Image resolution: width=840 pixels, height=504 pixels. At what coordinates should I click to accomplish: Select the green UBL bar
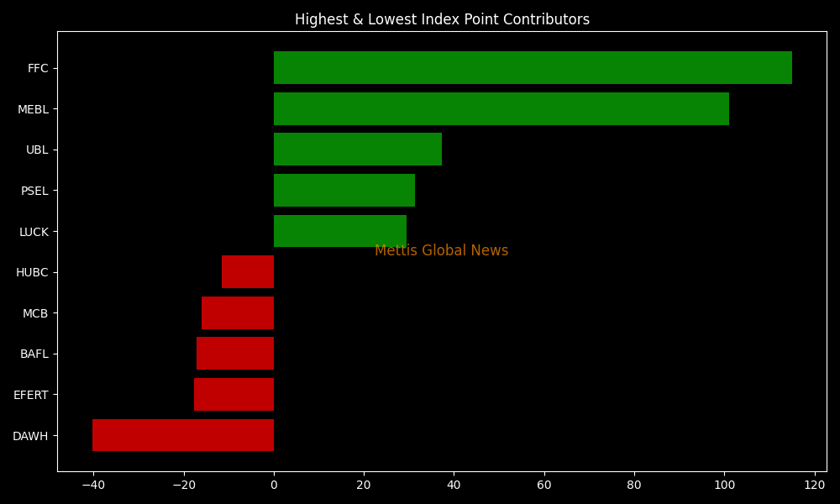358,150
